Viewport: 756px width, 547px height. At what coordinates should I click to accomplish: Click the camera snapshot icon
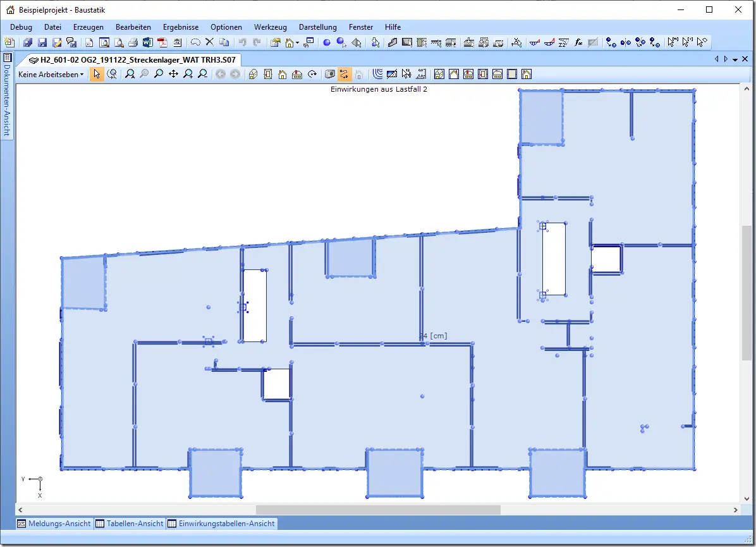pyautogui.click(x=330, y=74)
